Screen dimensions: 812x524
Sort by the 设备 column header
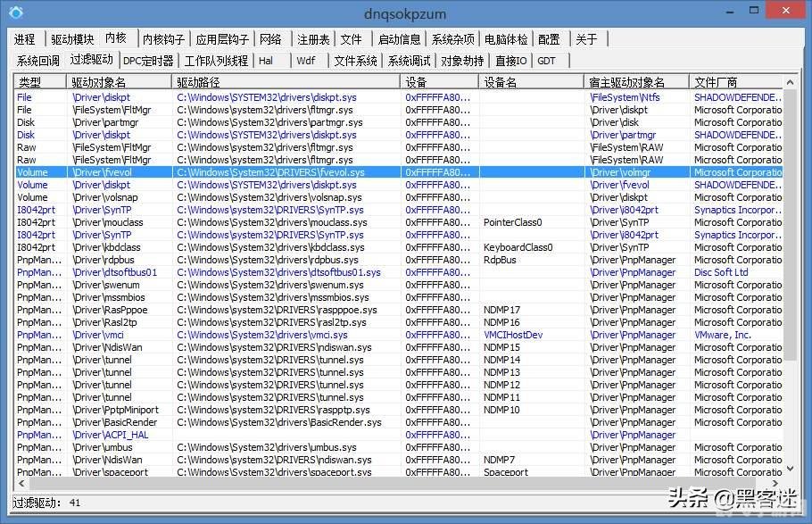pos(439,82)
